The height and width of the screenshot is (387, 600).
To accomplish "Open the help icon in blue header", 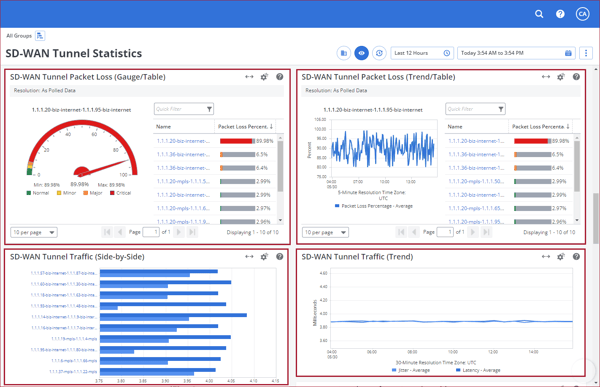I will click(560, 14).
